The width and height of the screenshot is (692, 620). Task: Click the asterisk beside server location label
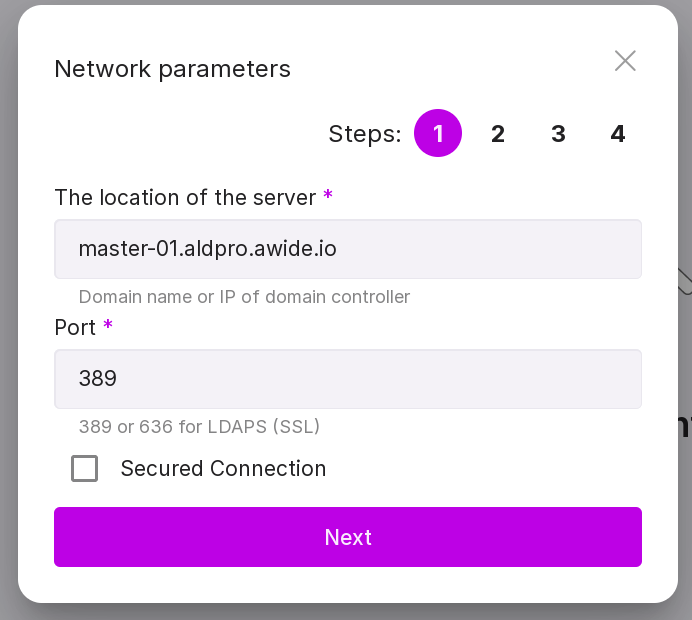328,196
